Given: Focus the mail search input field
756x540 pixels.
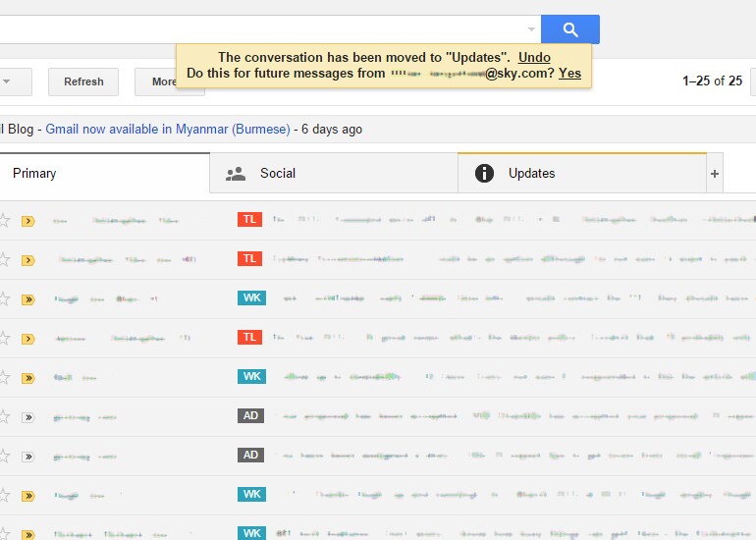Looking at the screenshot, I should [270, 29].
